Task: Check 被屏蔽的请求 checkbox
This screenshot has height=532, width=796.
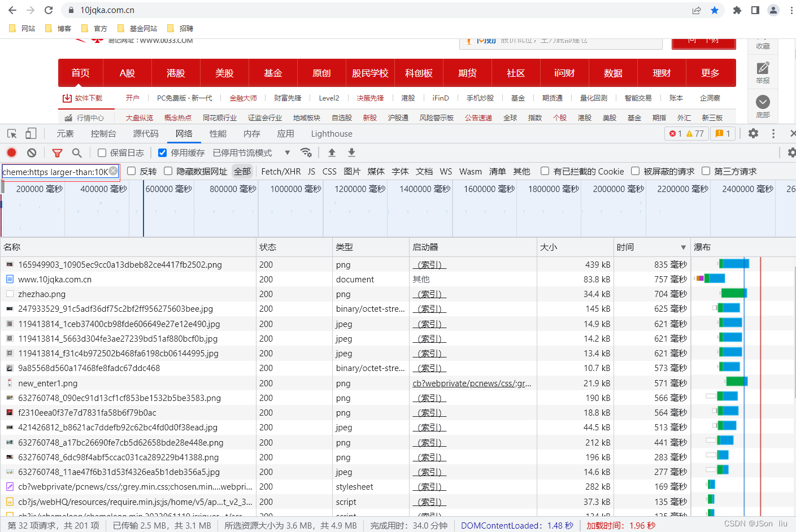Action: (x=635, y=171)
